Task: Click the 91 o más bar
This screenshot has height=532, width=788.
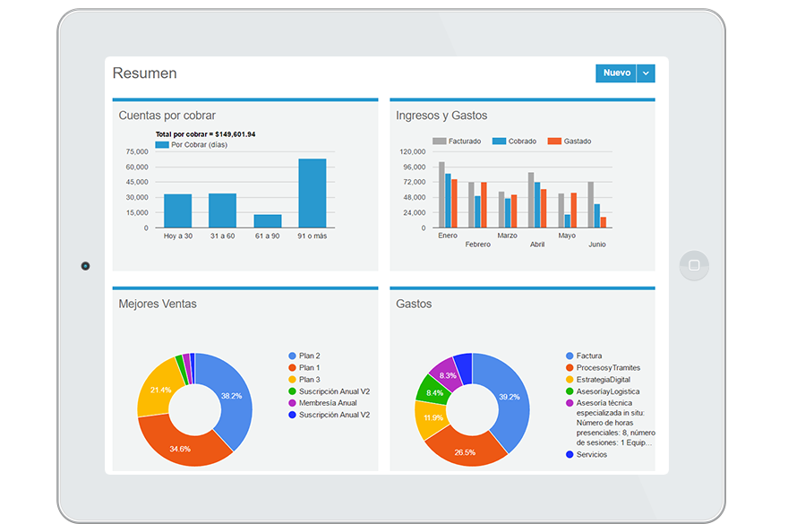Action: (312, 193)
